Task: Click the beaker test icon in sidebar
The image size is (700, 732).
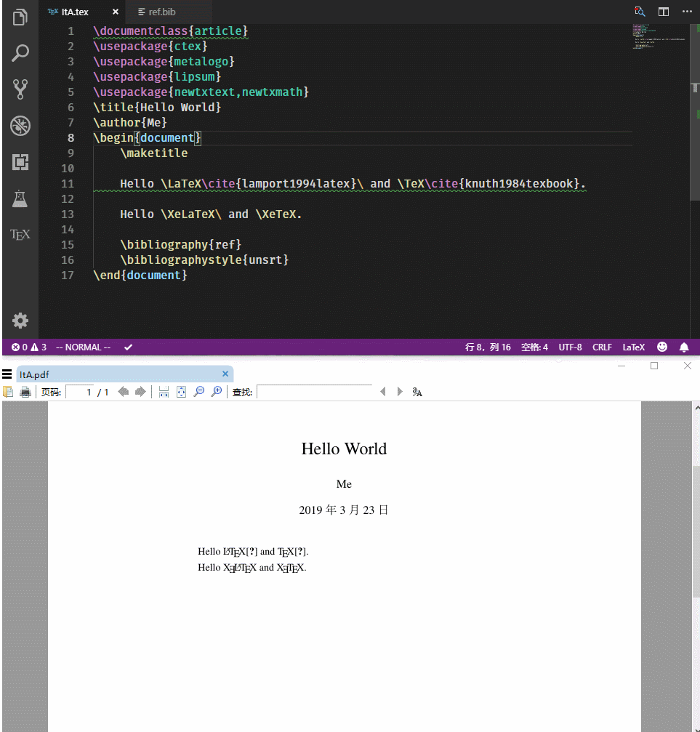Action: click(x=20, y=198)
